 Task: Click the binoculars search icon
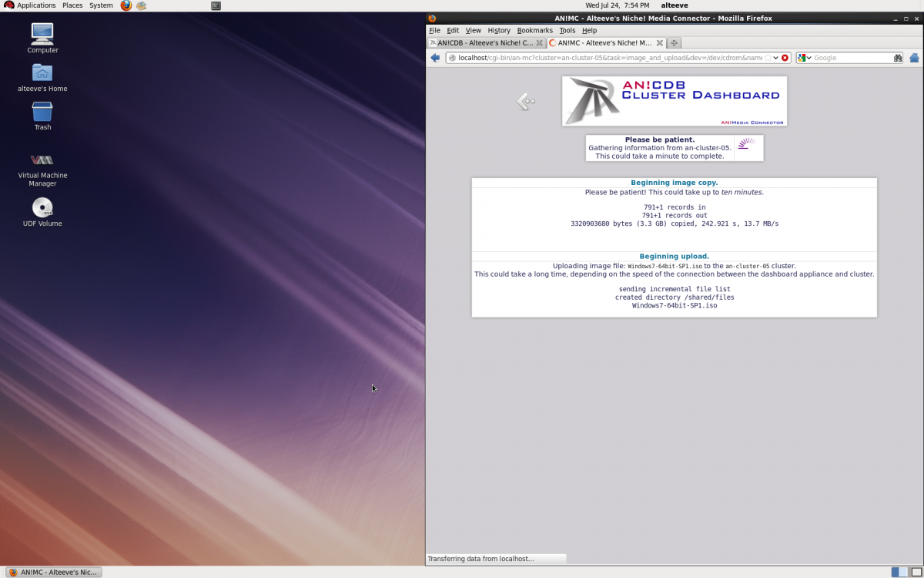[898, 58]
